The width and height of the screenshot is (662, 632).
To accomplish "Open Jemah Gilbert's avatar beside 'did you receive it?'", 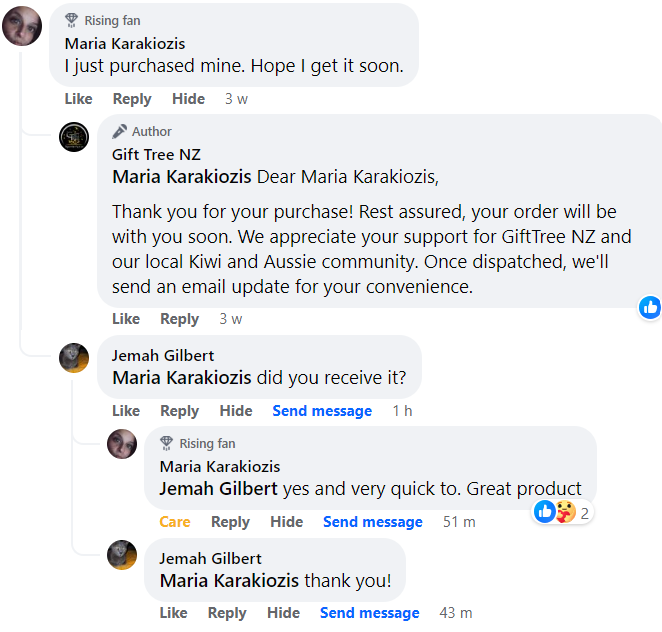I will click(74, 357).
